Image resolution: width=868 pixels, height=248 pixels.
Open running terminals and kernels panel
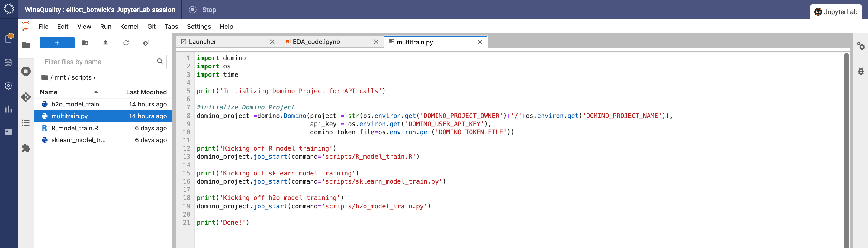pos(26,71)
